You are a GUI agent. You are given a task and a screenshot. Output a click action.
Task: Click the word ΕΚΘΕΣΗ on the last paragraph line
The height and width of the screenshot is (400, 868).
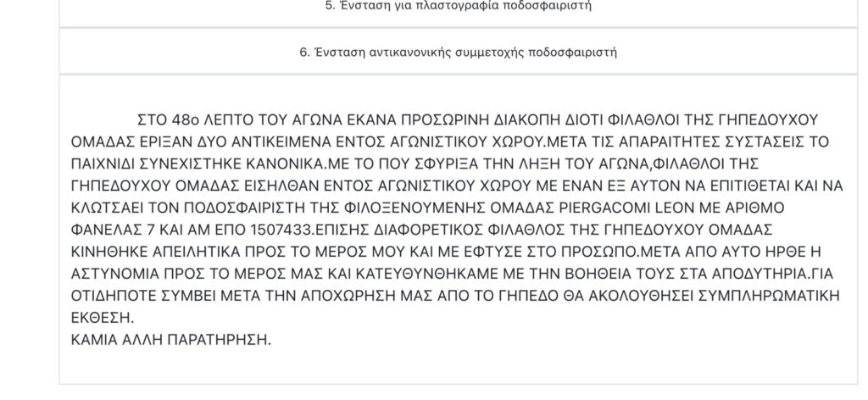tap(103, 318)
